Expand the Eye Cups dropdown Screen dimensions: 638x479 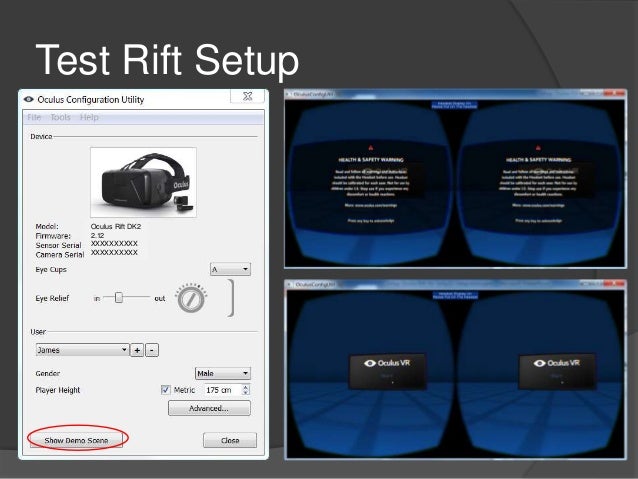pos(230,269)
